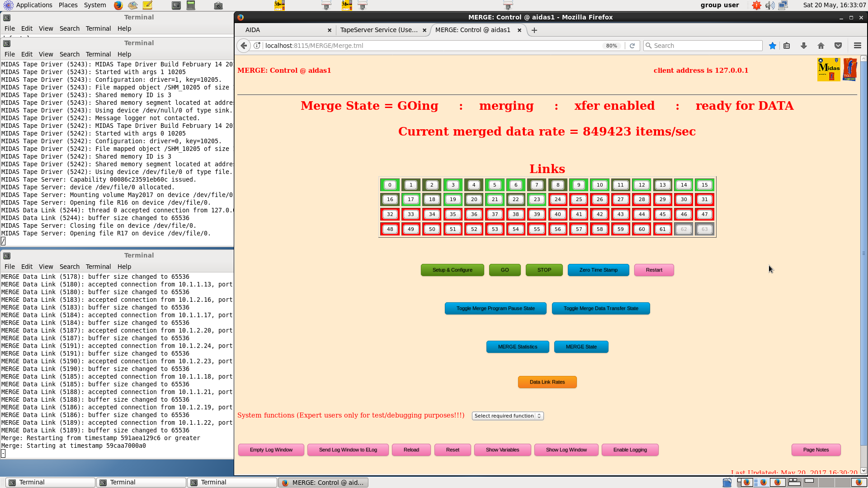Image resolution: width=868 pixels, height=488 pixels.
Task: Click the Firefox home icon
Action: [821, 46]
